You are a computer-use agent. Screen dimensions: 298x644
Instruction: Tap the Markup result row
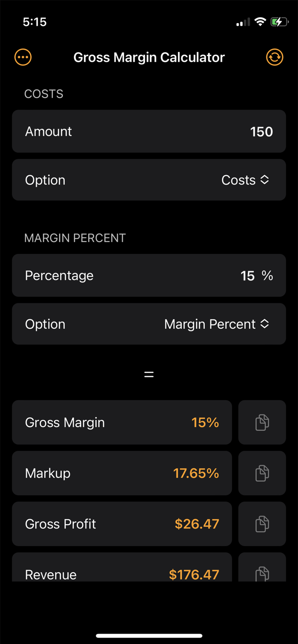click(x=122, y=473)
